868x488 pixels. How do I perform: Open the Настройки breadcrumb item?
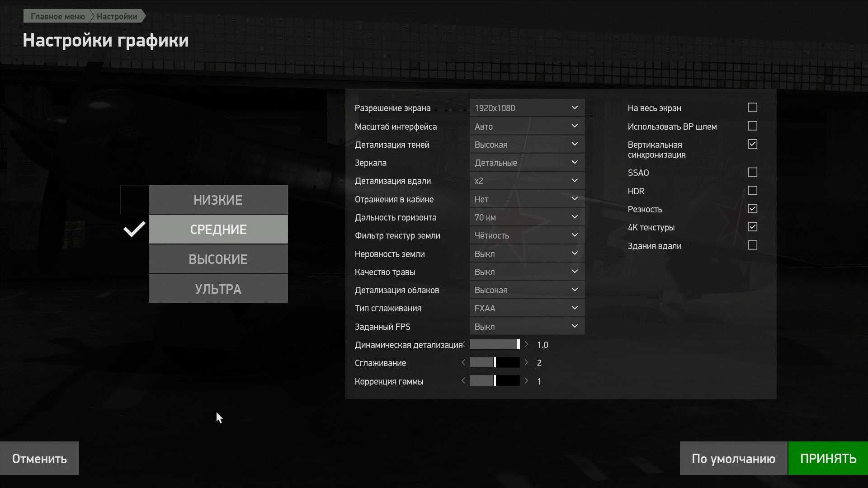click(117, 16)
